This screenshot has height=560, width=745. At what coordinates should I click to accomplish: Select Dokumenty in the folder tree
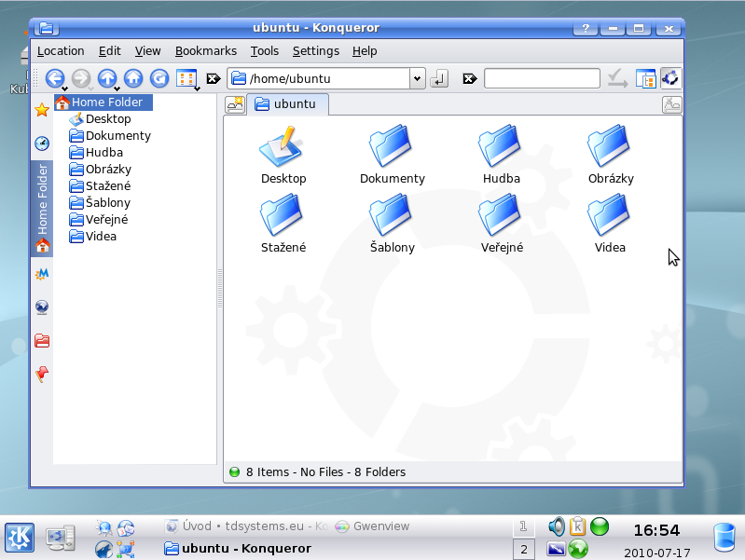(110, 136)
